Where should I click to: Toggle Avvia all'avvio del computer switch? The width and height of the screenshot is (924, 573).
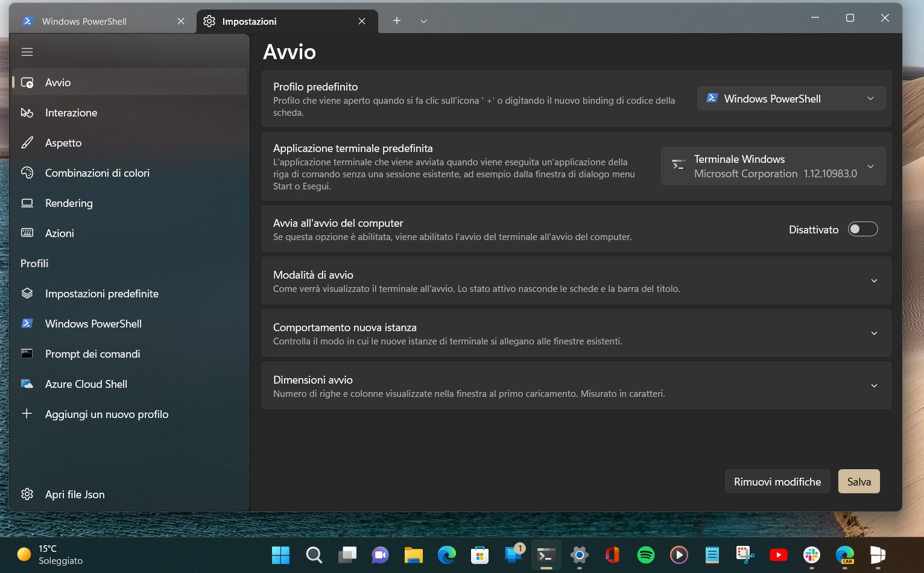(x=862, y=229)
